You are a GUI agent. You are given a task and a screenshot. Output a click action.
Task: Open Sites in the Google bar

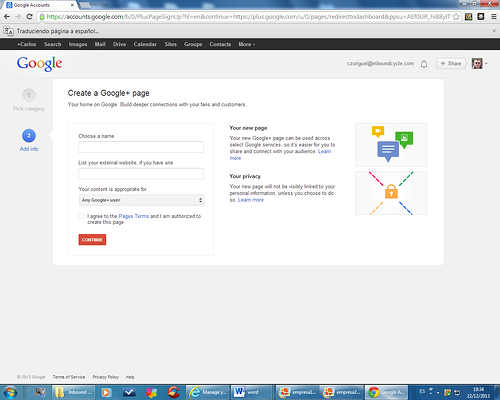171,44
